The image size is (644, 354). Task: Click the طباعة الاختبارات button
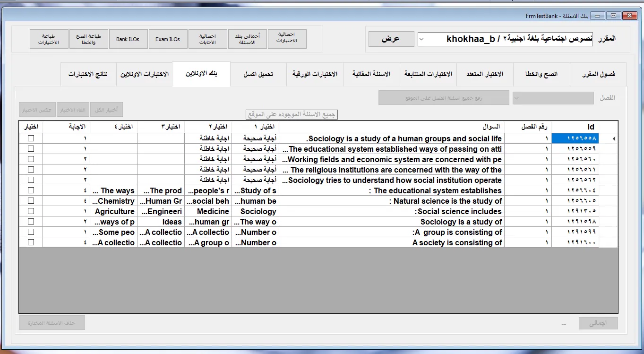click(49, 39)
